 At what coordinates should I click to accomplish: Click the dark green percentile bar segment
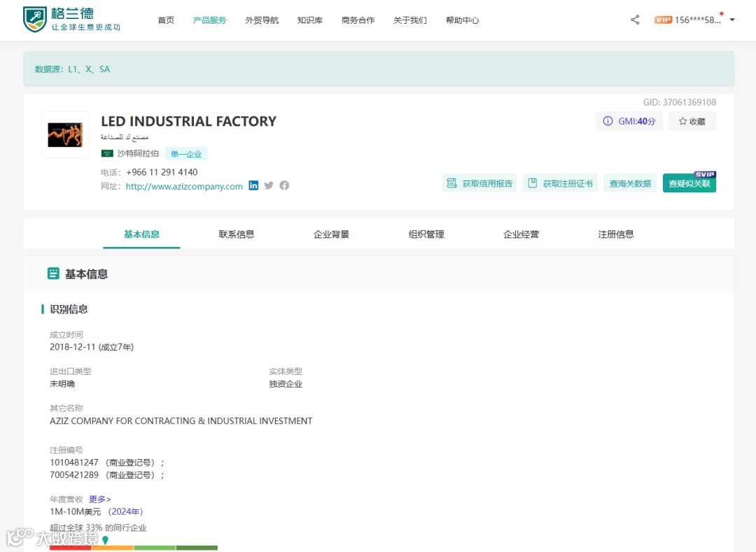[x=197, y=548]
